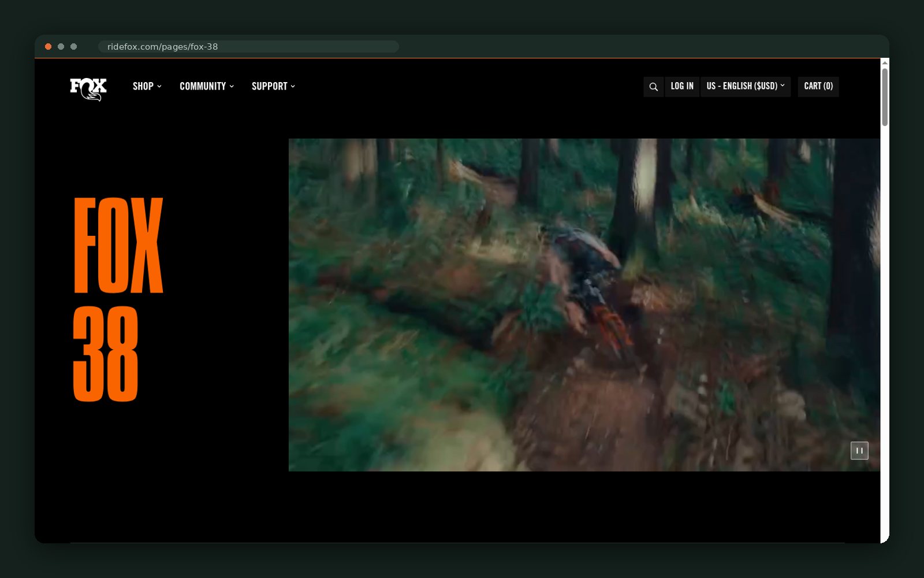Open the US - English ($USD) region selector

pyautogui.click(x=746, y=86)
